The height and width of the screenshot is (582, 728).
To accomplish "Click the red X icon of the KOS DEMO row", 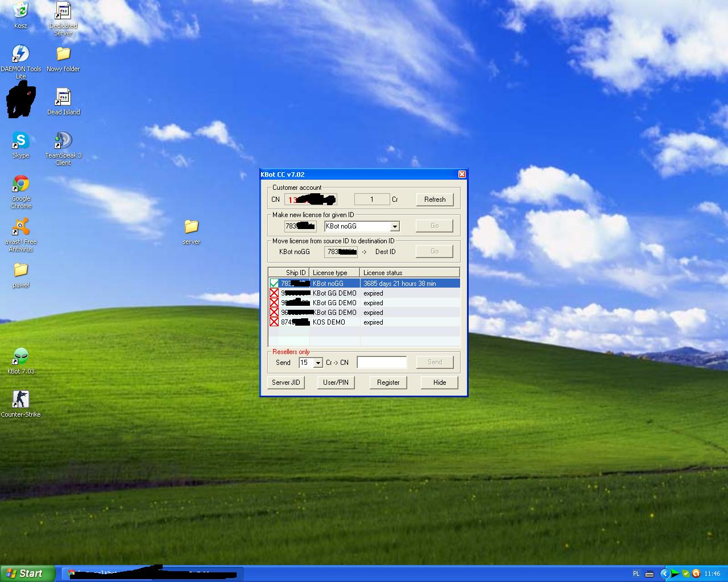I will click(x=274, y=322).
